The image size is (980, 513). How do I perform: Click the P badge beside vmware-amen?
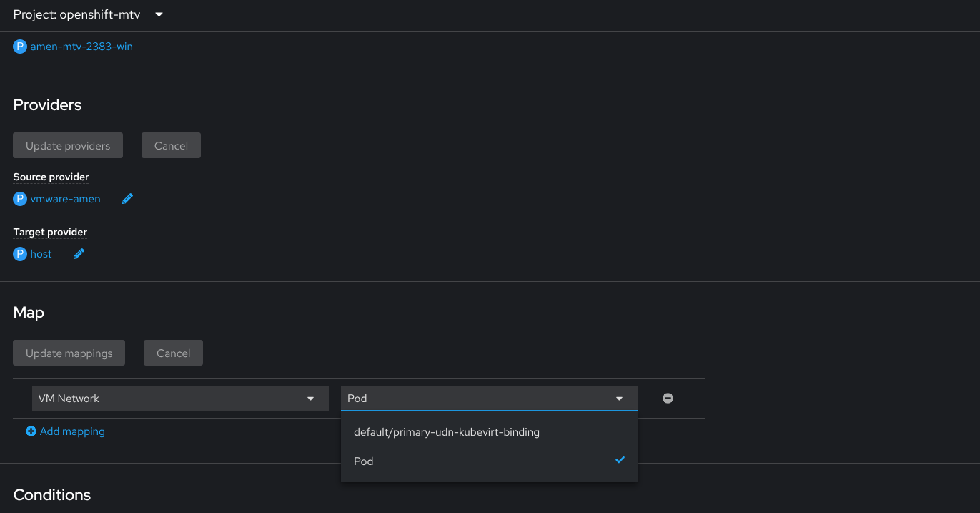point(20,199)
